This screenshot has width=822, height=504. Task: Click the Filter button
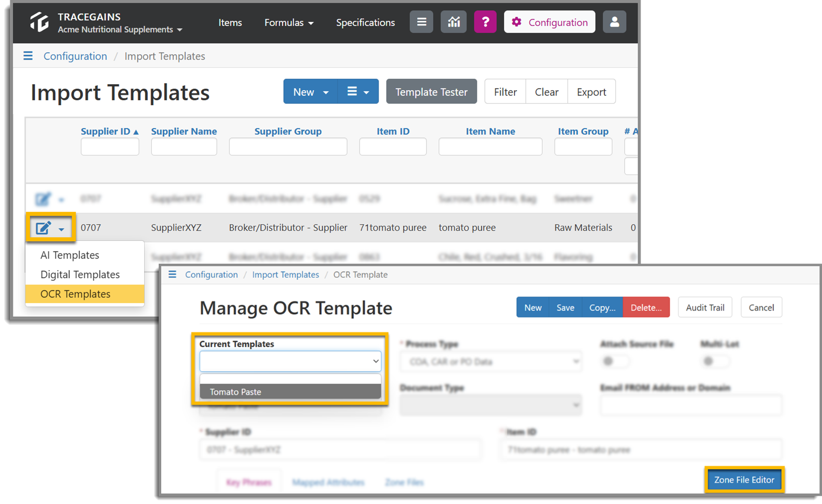click(505, 91)
